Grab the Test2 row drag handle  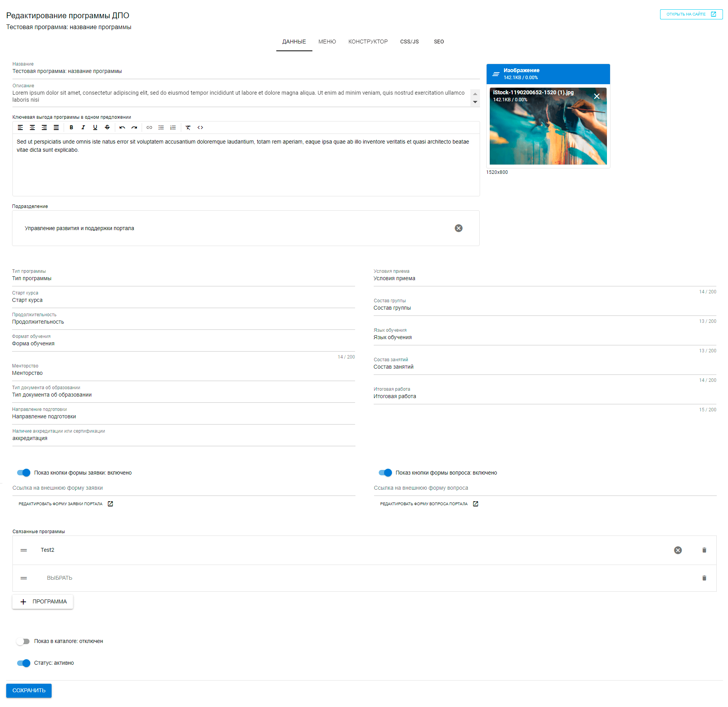[24, 550]
